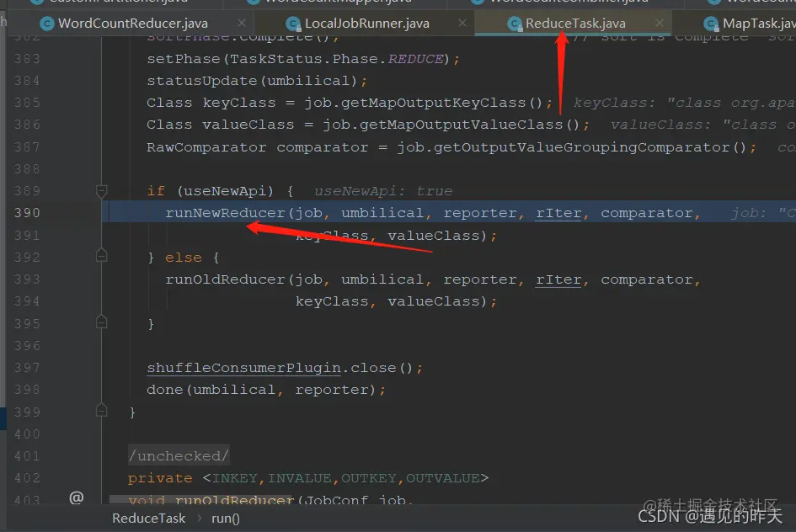Click the class icon on LocalJobRunner.java tab
Viewport: 796px width, 532px height.
(293, 24)
